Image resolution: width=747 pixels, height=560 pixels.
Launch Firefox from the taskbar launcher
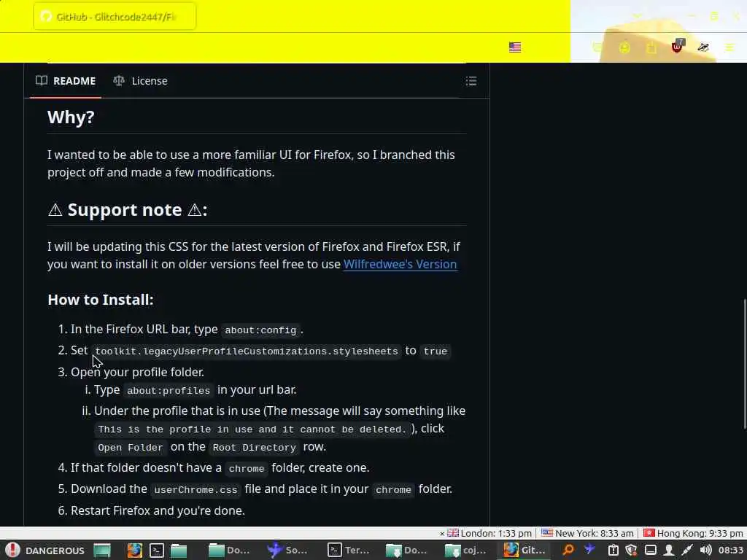(135, 551)
